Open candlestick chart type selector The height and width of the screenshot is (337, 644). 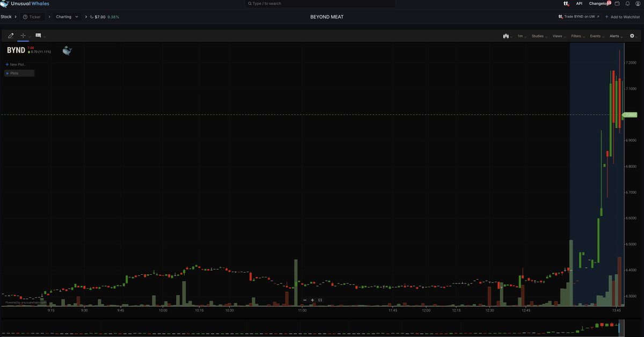pyautogui.click(x=507, y=36)
